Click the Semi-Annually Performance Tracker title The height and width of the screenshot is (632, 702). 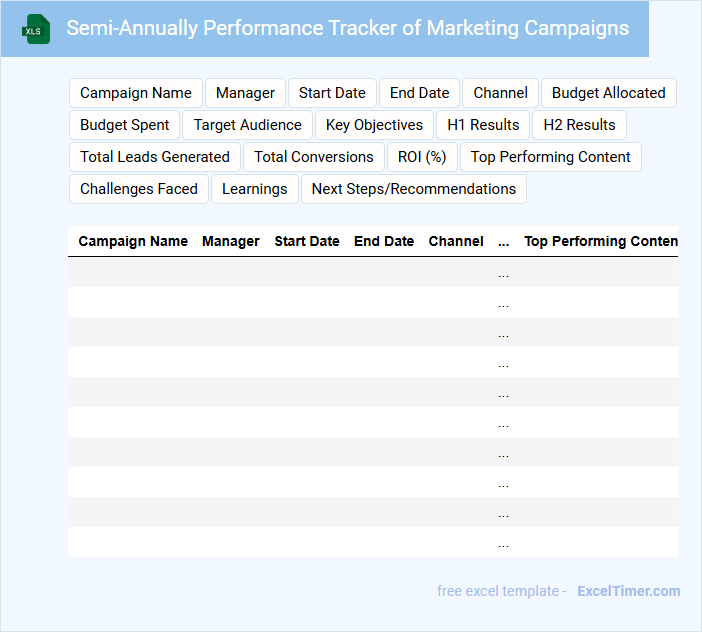click(347, 28)
